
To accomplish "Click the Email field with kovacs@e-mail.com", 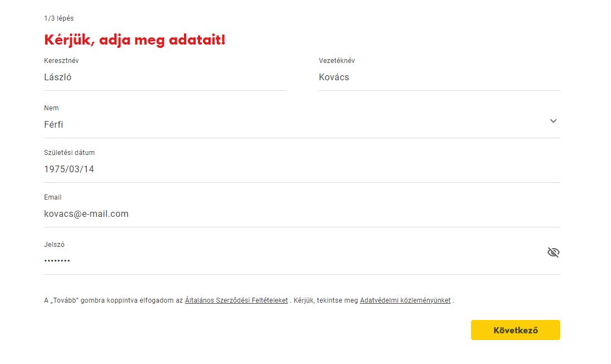I will pyautogui.click(x=301, y=214).
